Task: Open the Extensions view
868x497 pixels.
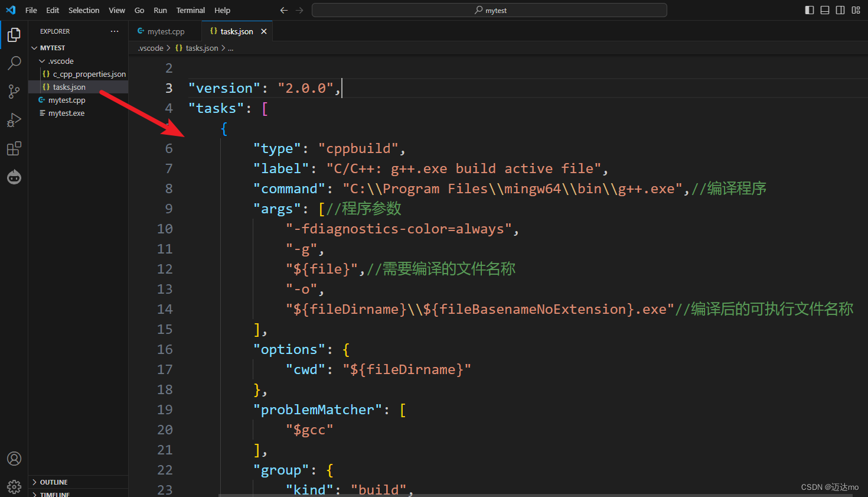Action: coord(14,148)
